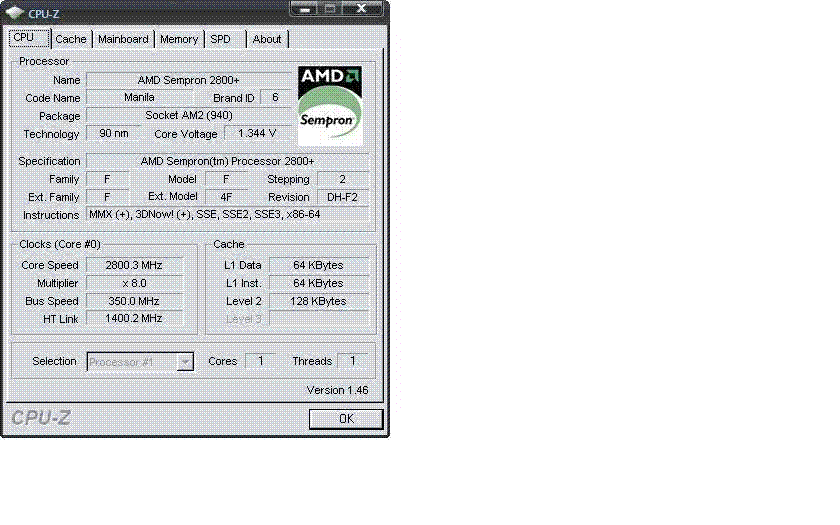Viewport: 840px width, 525px height.
Task: Click the Model value F
Action: (x=226, y=179)
